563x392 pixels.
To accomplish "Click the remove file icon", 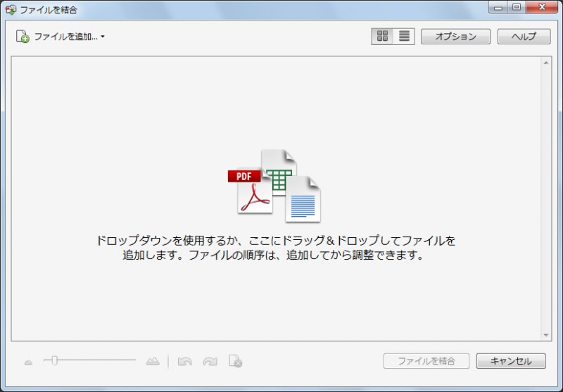I will [x=236, y=361].
